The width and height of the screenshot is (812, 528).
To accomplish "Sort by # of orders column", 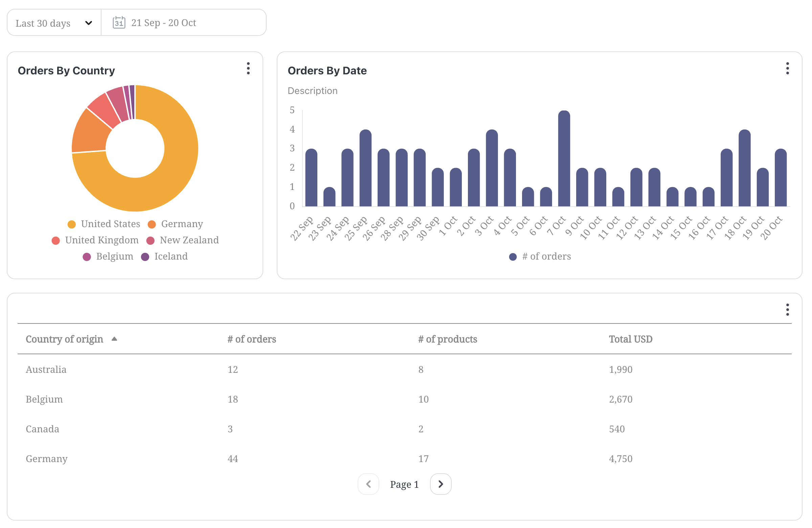I will coord(252,339).
